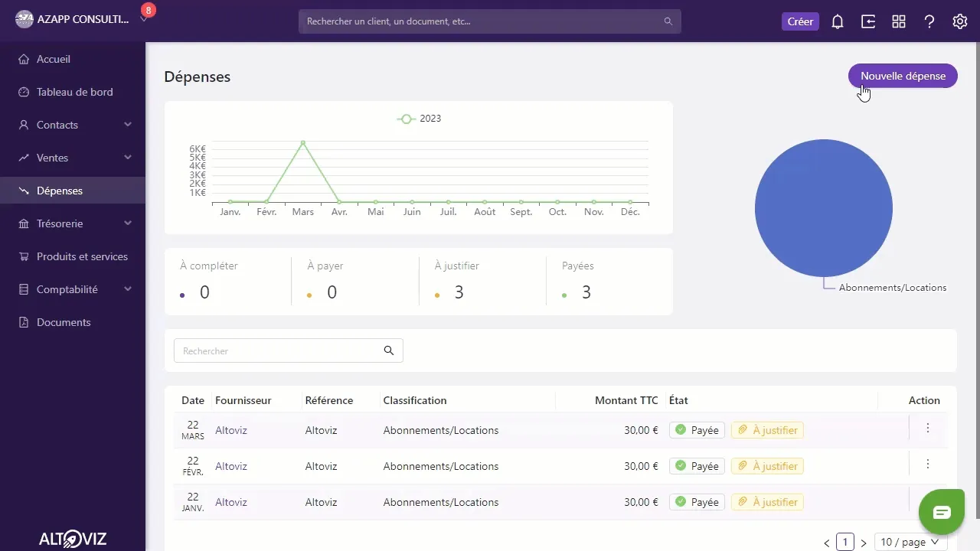Go to Tableau de bord in sidebar
The width and height of the screenshot is (980, 551).
(x=73, y=92)
